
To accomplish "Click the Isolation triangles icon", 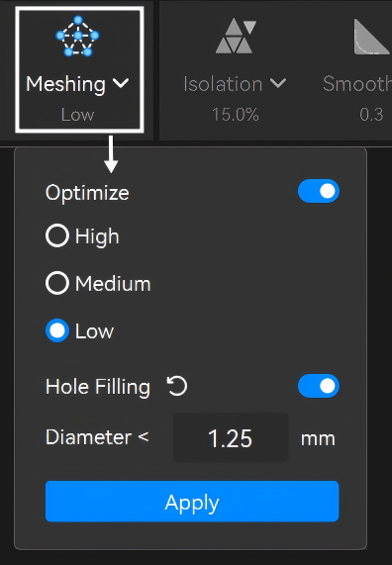I will tap(237, 37).
